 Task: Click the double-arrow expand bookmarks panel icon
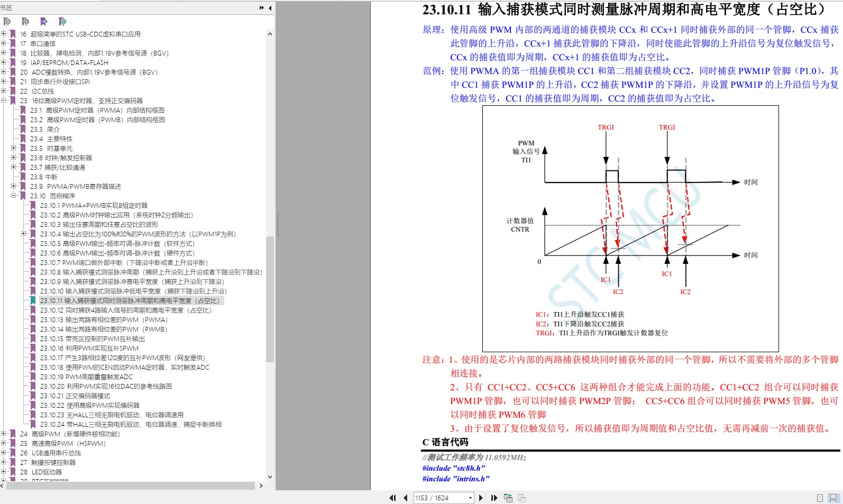click(262, 8)
